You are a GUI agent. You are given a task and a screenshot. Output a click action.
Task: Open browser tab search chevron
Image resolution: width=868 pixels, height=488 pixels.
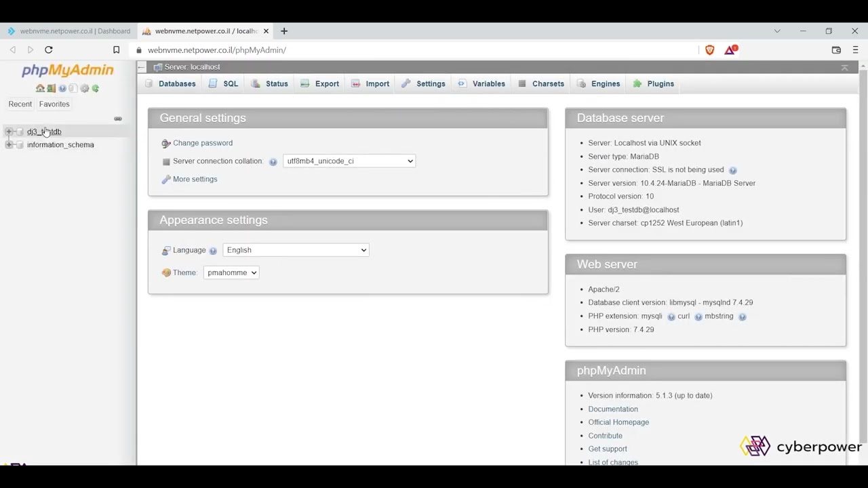(777, 30)
